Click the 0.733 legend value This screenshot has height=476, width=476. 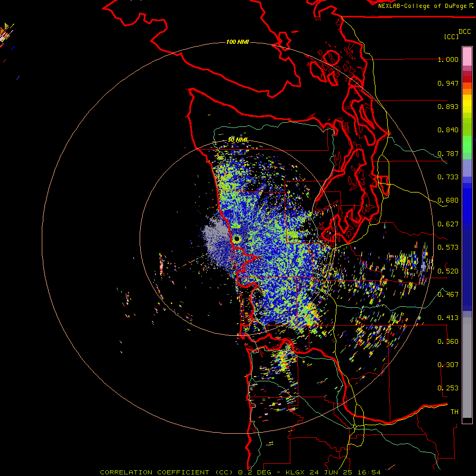point(448,177)
